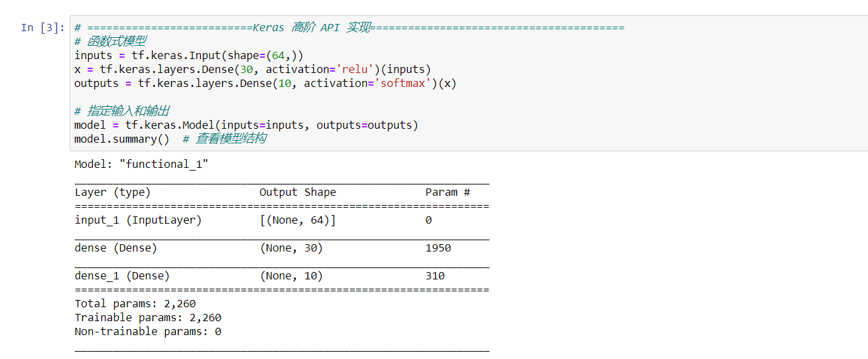Click the # 函数式模型 comment
Viewport: 868px width, 359px height.
click(x=110, y=41)
